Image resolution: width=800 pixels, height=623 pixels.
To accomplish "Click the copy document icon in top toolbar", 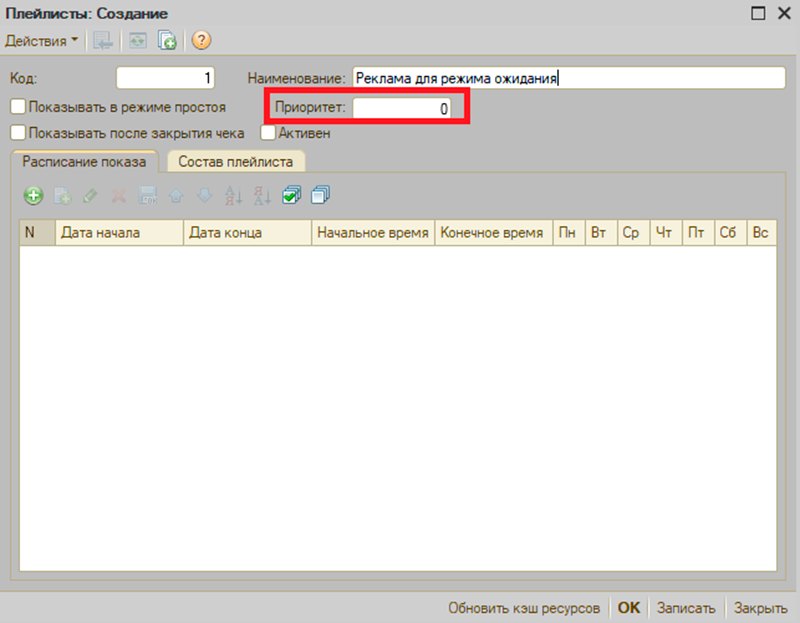I will click(167, 40).
